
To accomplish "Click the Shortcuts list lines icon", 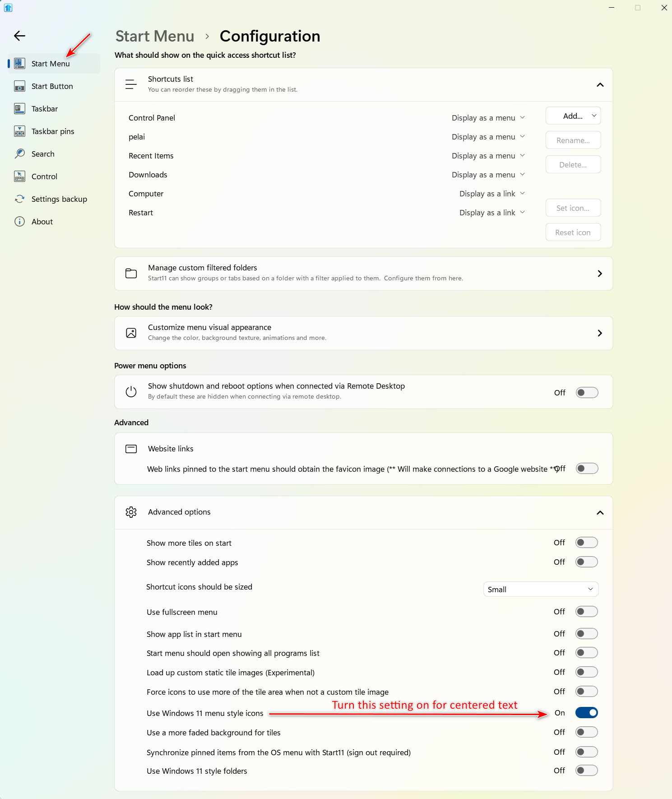I will pos(131,84).
